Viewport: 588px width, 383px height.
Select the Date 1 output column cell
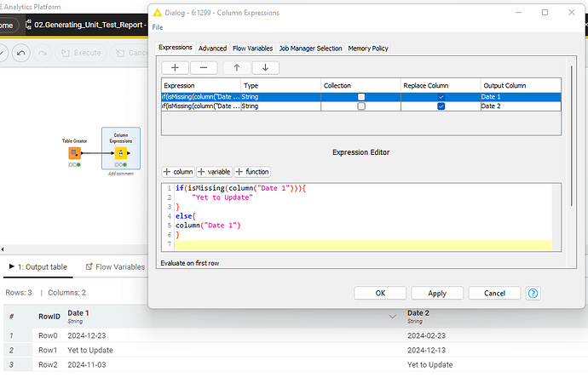[521, 97]
